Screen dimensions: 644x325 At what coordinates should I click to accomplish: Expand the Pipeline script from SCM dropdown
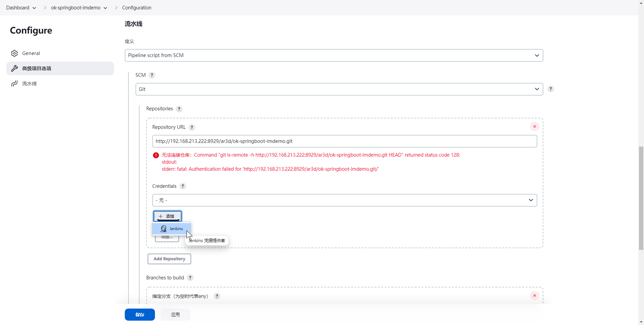(334, 55)
